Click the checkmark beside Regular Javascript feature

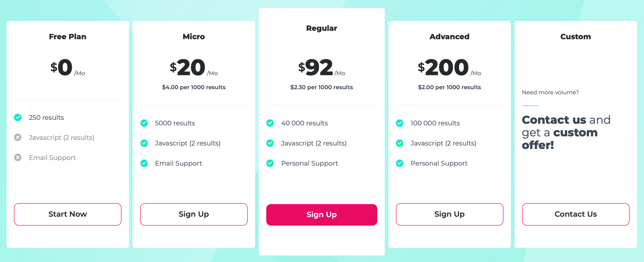click(270, 143)
